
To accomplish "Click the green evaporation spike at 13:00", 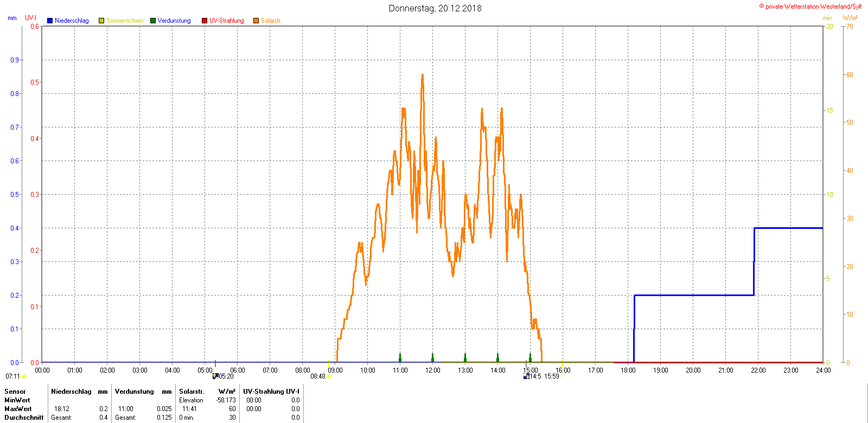I will coord(465,357).
